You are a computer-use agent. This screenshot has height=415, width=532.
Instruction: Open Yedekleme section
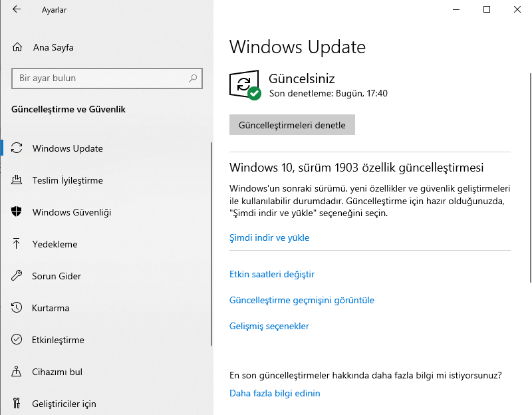(x=106, y=244)
